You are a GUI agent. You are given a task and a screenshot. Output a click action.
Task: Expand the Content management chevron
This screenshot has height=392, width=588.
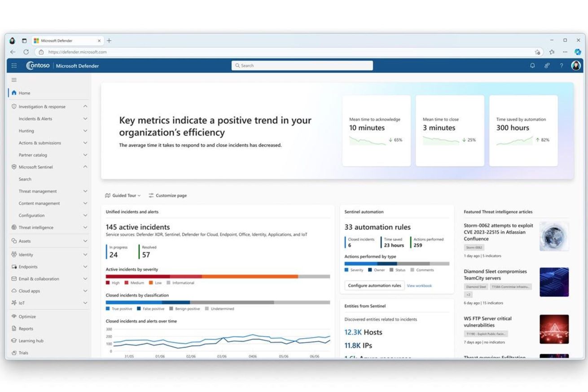pyautogui.click(x=85, y=203)
